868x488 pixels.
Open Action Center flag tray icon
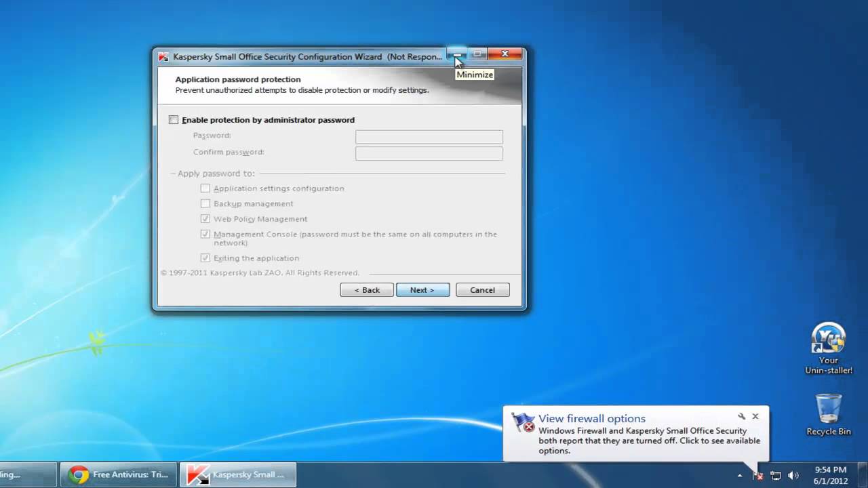click(758, 476)
